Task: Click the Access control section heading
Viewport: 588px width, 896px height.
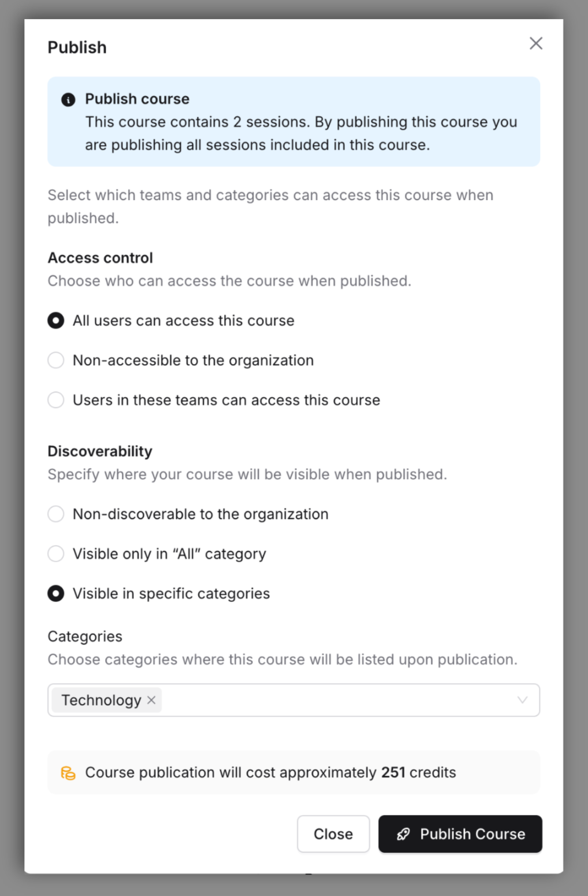Action: (99, 258)
